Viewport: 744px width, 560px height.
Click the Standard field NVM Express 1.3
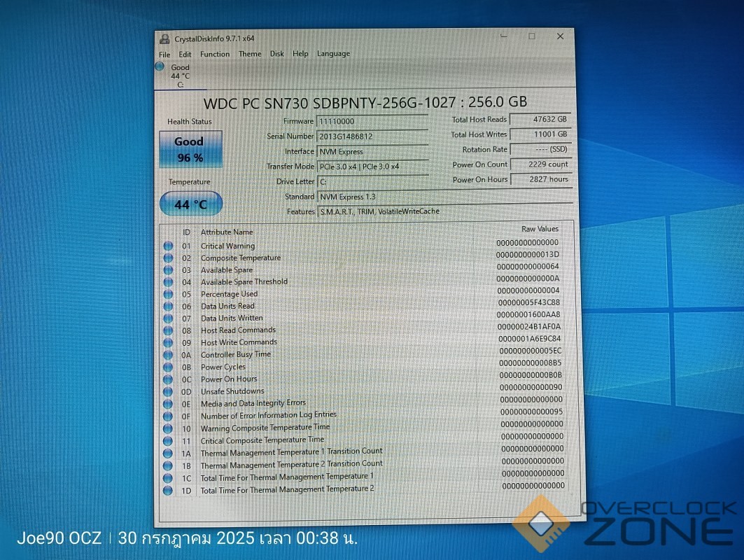tap(444, 197)
